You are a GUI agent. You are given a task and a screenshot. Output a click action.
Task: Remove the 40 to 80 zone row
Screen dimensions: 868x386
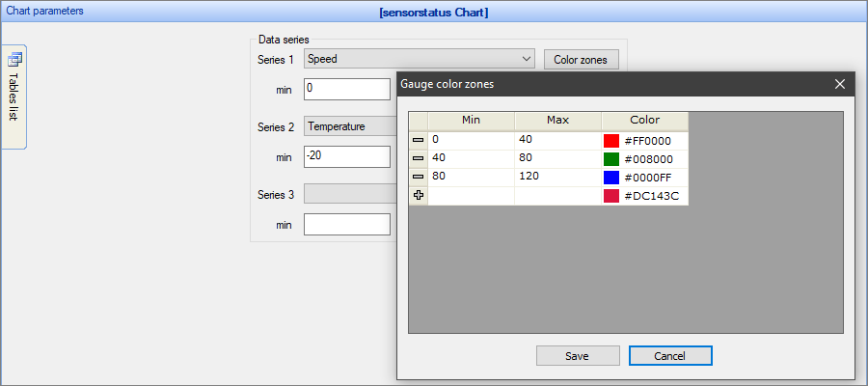pos(419,158)
